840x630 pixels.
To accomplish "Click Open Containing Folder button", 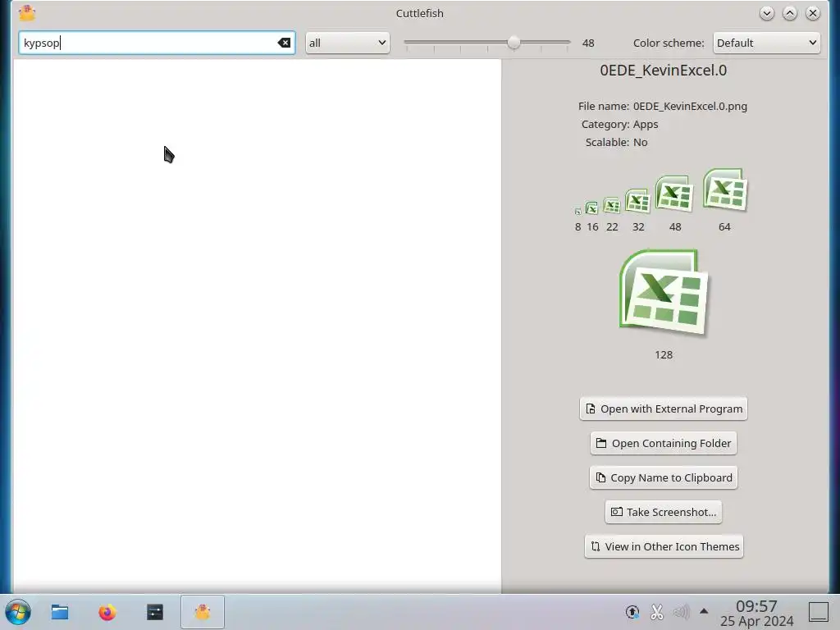I will point(663,443).
